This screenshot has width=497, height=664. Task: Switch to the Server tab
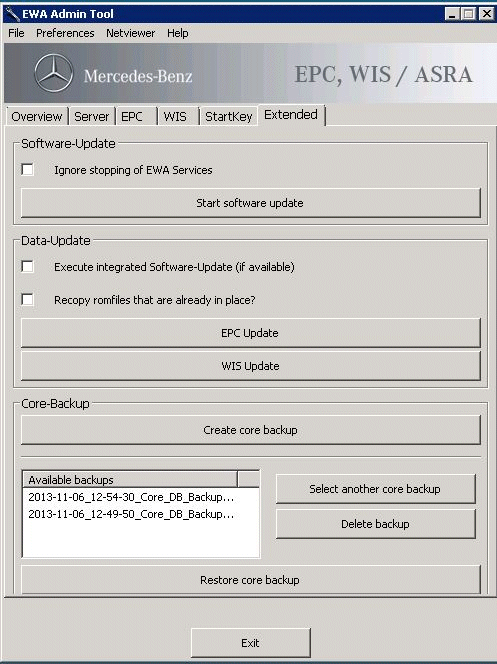pos(91,116)
